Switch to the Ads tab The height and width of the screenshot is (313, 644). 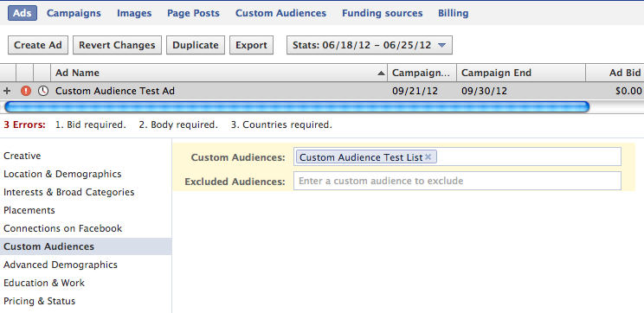23,13
